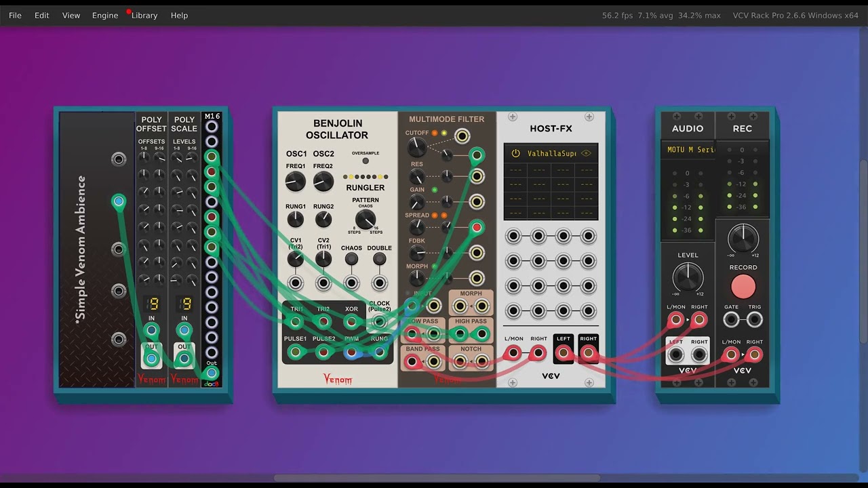Image resolution: width=868 pixels, height=488 pixels.
Task: Click the top-right CUTOFF input jack on Multimode Filter
Action: pyautogui.click(x=462, y=136)
